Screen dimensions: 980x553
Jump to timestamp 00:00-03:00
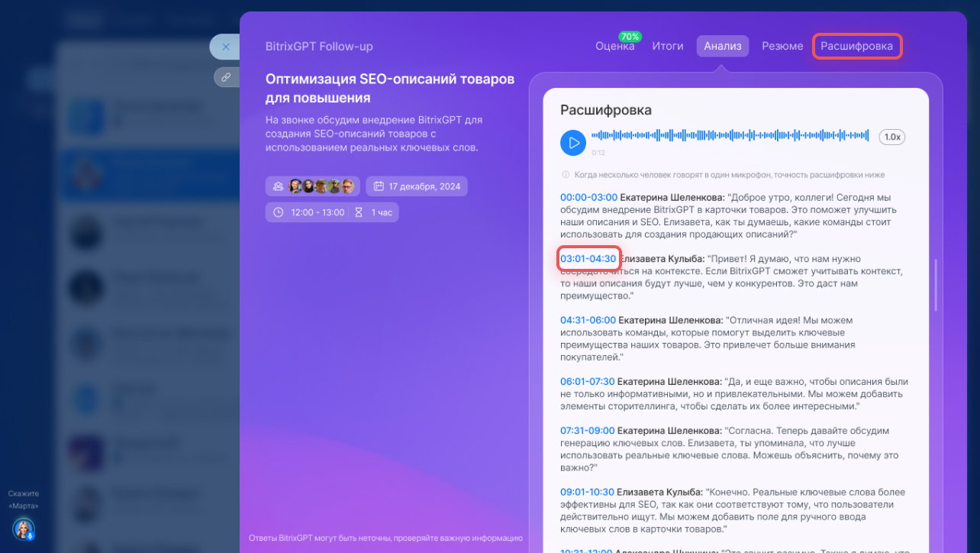point(588,197)
